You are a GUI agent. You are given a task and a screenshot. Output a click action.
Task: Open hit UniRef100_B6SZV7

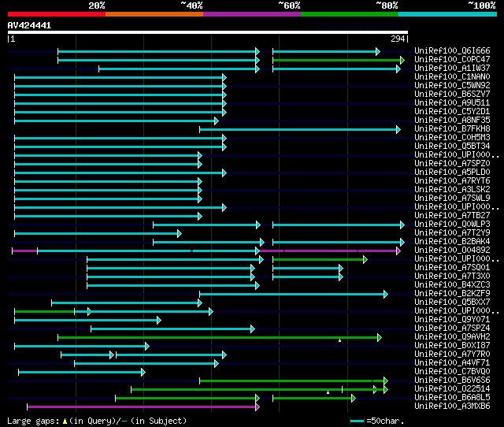click(452, 94)
